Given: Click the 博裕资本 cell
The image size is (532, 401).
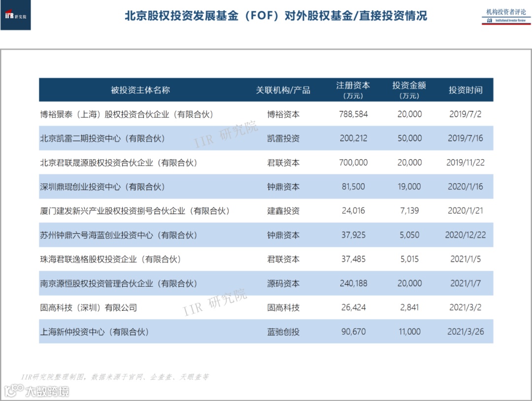Looking at the screenshot, I should tap(283, 114).
